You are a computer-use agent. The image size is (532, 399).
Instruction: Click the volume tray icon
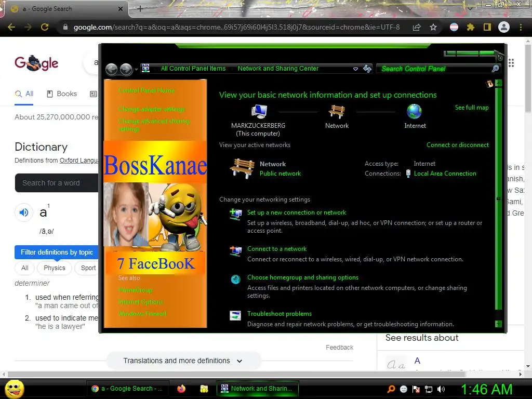pyautogui.click(x=441, y=389)
